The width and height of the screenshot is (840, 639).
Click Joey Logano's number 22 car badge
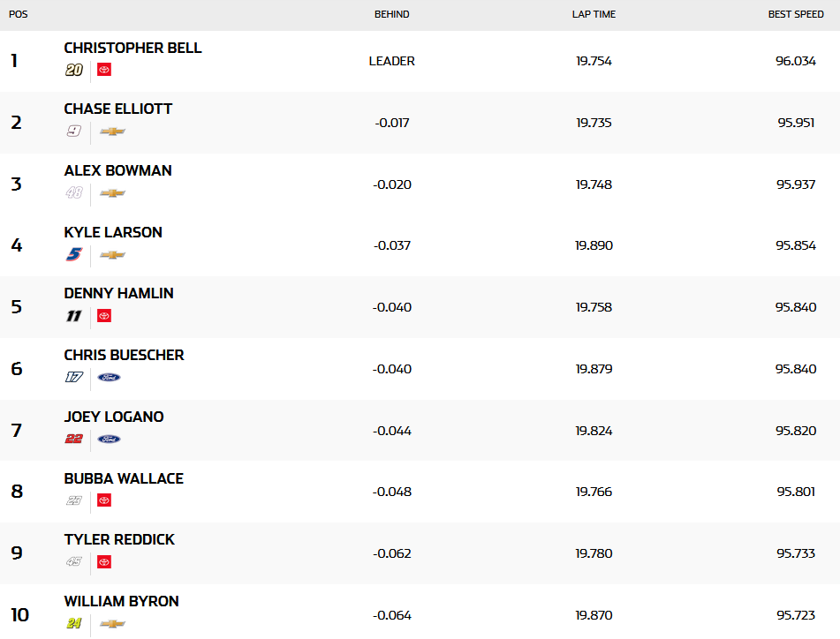74,440
